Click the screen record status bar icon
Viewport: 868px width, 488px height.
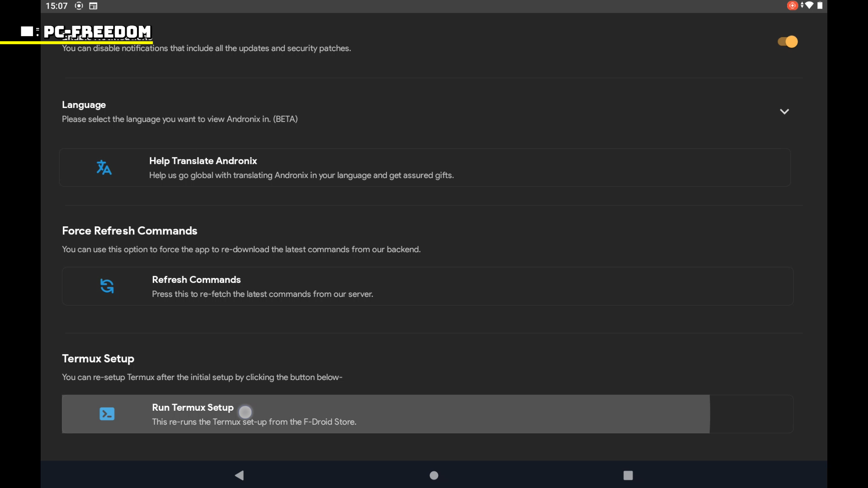click(79, 6)
